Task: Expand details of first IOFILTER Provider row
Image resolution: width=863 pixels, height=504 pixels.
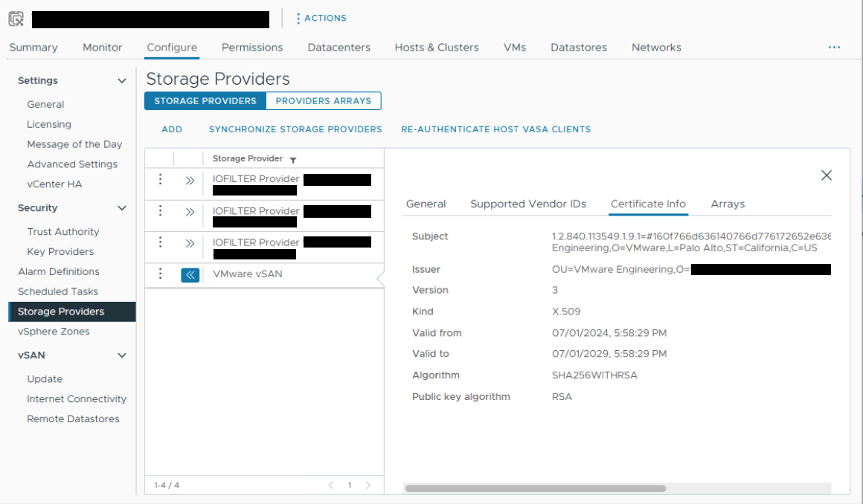Action: (190, 180)
